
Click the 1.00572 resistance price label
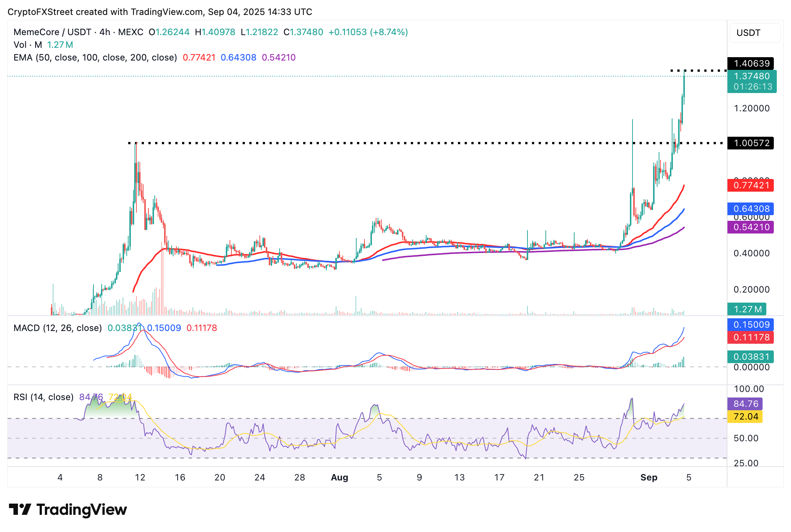[750, 143]
